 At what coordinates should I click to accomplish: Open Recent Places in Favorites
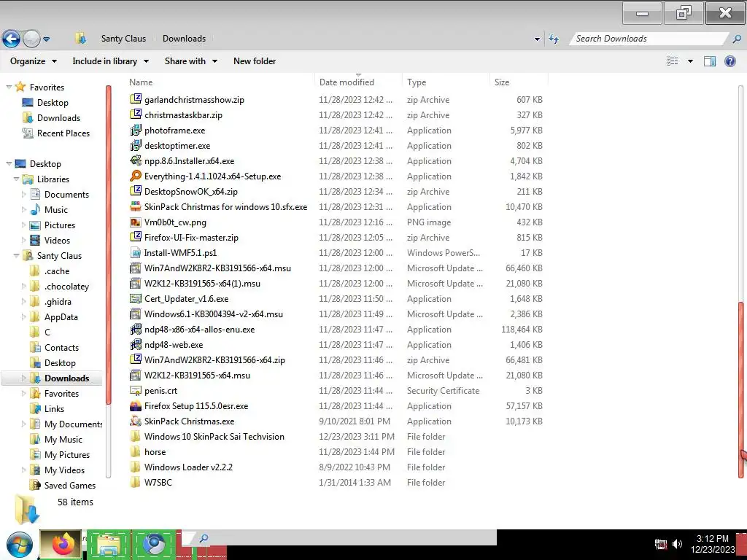(x=63, y=133)
